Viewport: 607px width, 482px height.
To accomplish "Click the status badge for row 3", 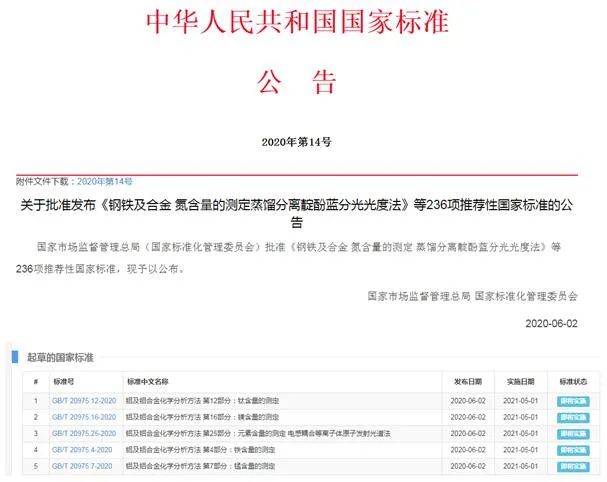I will pyautogui.click(x=572, y=433).
